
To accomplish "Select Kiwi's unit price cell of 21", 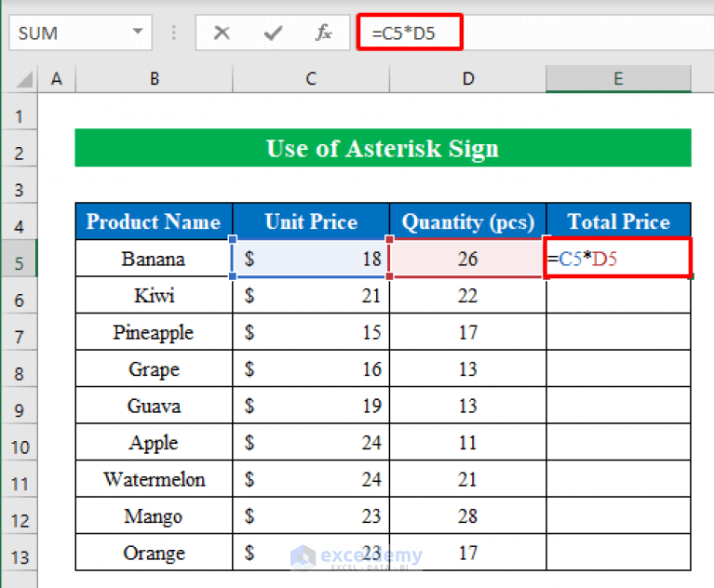I will pos(311,295).
